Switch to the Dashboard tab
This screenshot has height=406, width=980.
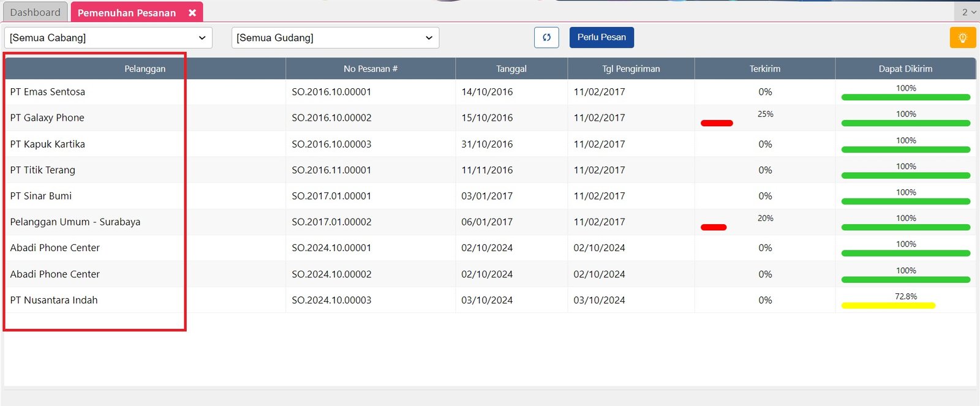tap(36, 12)
